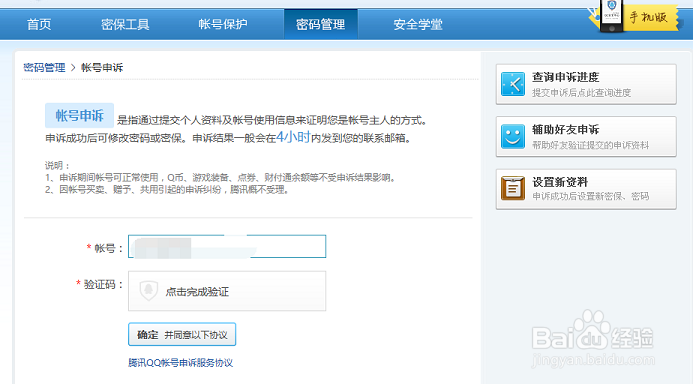Click note line about 申诉期间帐号可正常使用
Viewport: 693px width, 384px height.
pyautogui.click(x=221, y=178)
